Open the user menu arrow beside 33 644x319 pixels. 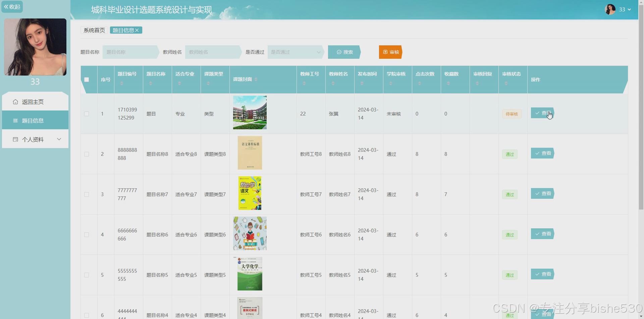[629, 10]
